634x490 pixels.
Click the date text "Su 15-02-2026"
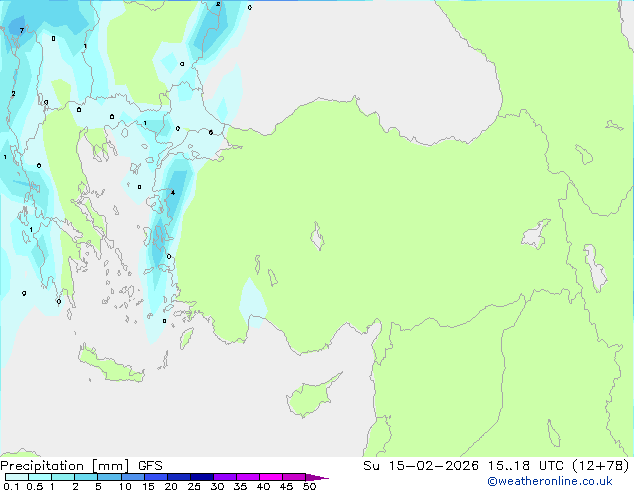pyautogui.click(x=421, y=466)
